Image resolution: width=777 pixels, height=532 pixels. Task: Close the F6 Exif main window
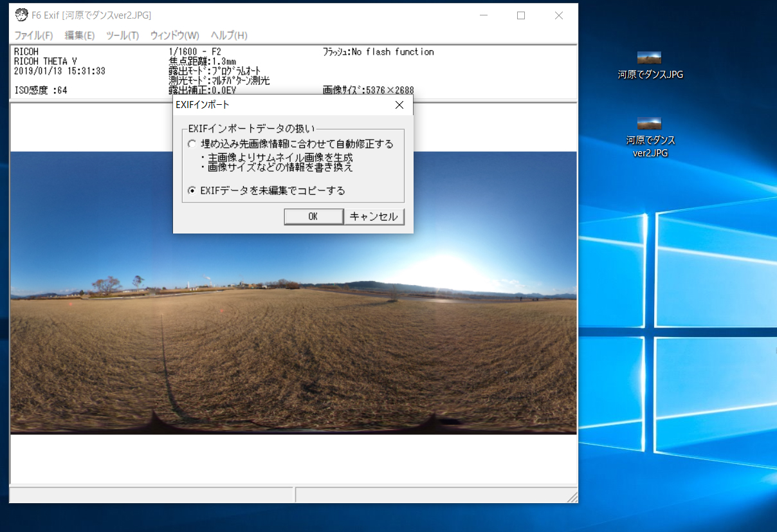(558, 15)
